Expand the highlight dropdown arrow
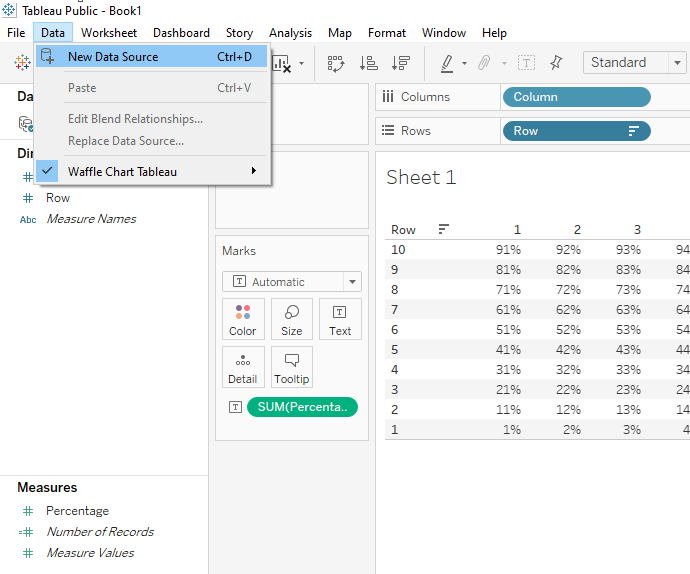This screenshot has width=690, height=574. click(464, 63)
